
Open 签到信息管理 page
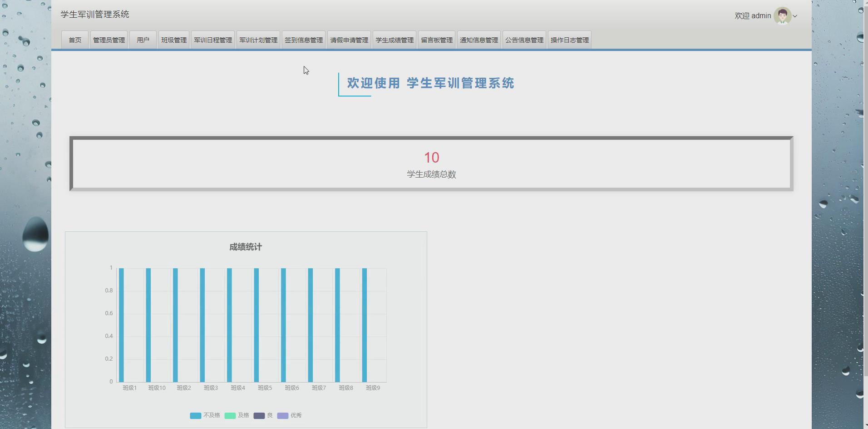click(x=303, y=40)
